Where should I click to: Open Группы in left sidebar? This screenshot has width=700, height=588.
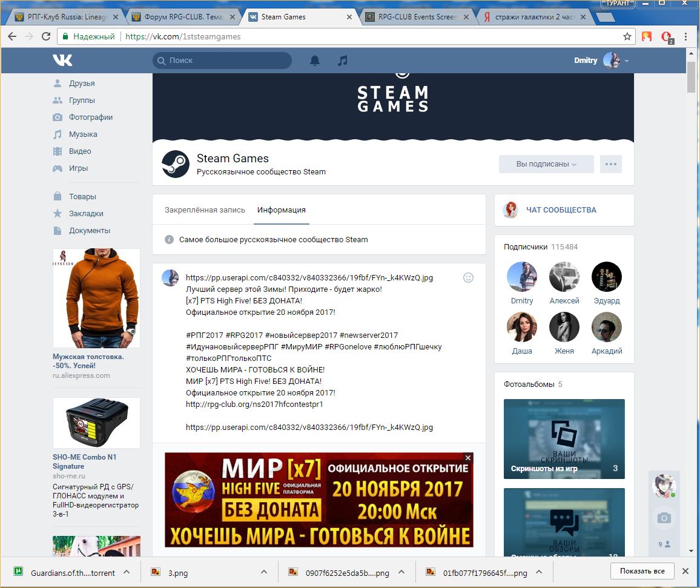tap(82, 101)
